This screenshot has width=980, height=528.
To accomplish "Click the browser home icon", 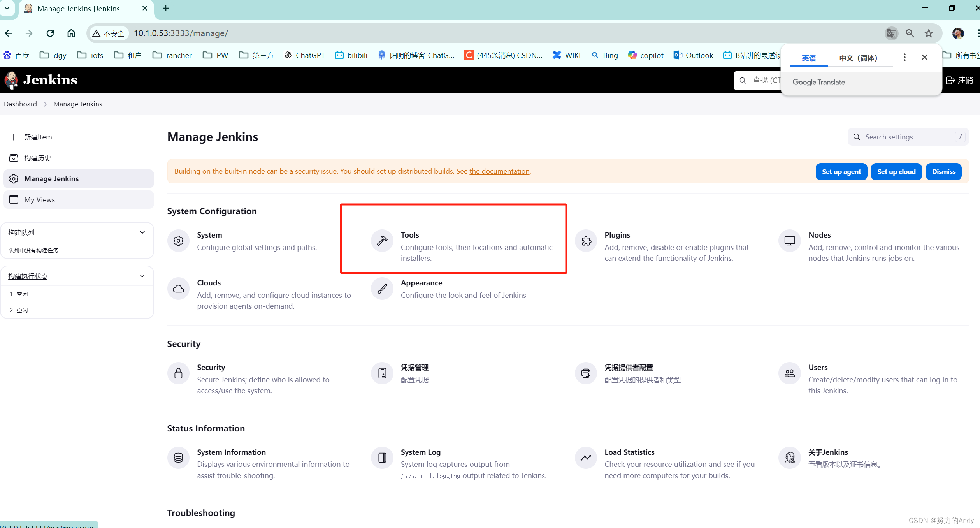I will (71, 33).
